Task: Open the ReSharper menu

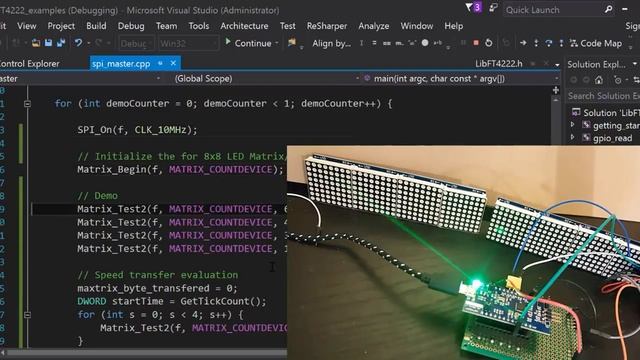Action: click(x=327, y=26)
